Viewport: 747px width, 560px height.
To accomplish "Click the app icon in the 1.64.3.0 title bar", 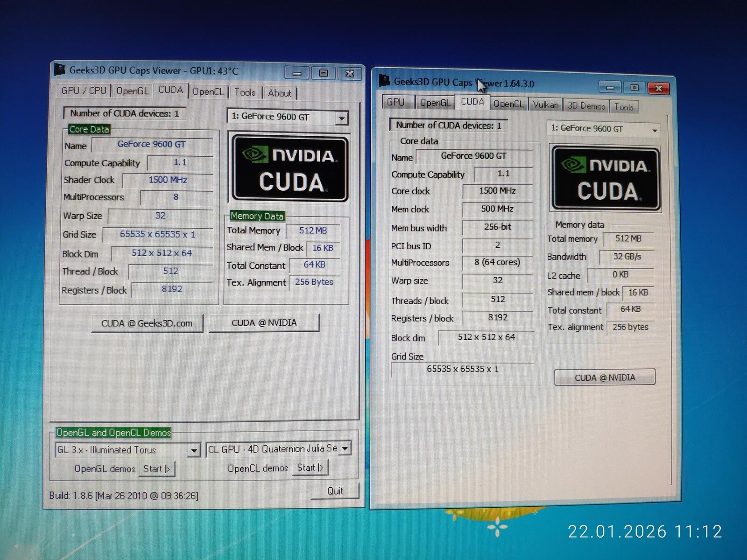I will tap(384, 80).
